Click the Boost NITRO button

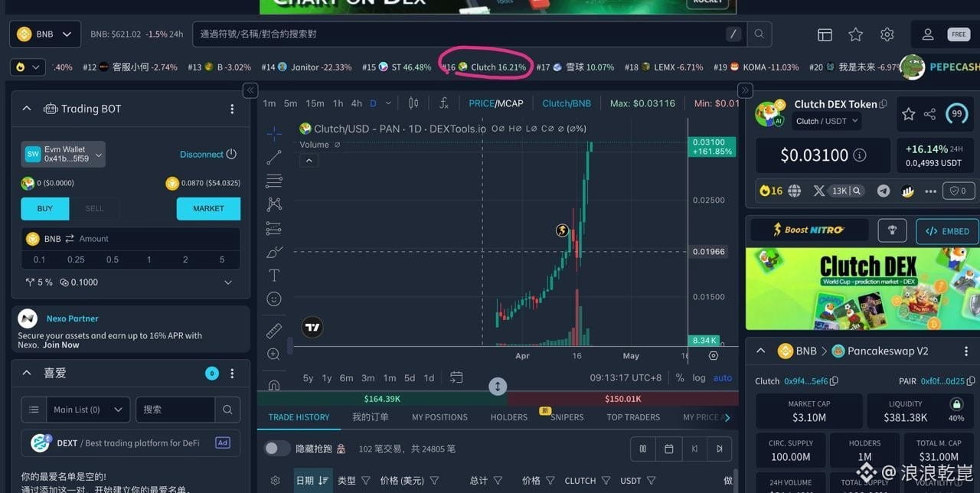click(x=809, y=230)
